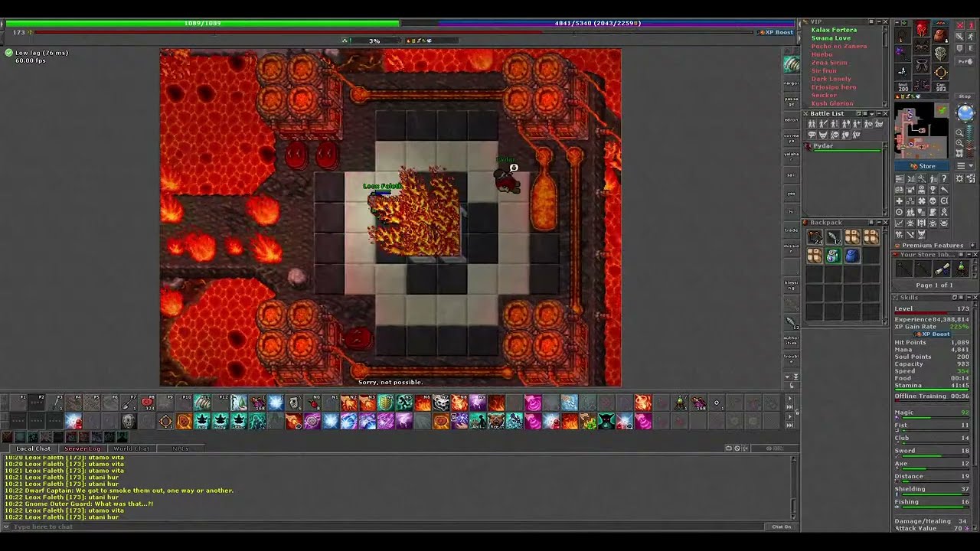The width and height of the screenshot is (980, 551).
Task: Switch to NPCs chat tab
Action: (x=181, y=448)
